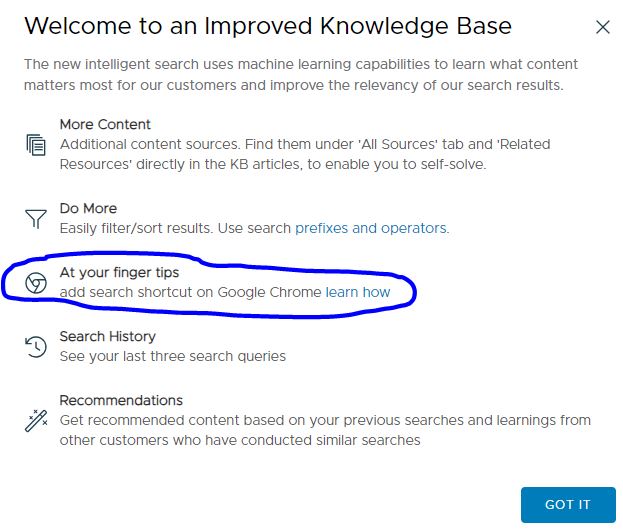
Task: Click the 'Search History' heading
Action: click(107, 336)
